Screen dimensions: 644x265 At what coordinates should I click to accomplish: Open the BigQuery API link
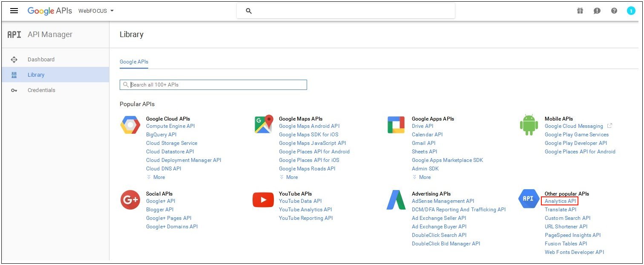point(161,135)
